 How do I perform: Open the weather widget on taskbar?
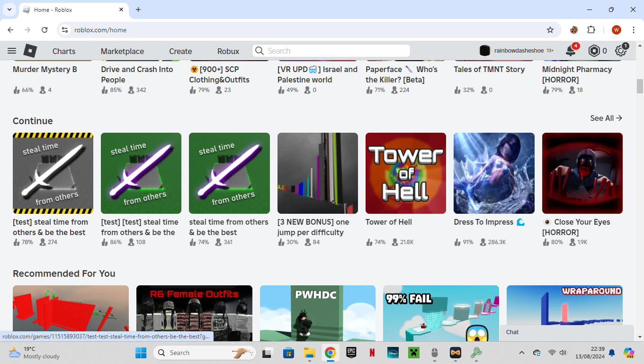34,353
